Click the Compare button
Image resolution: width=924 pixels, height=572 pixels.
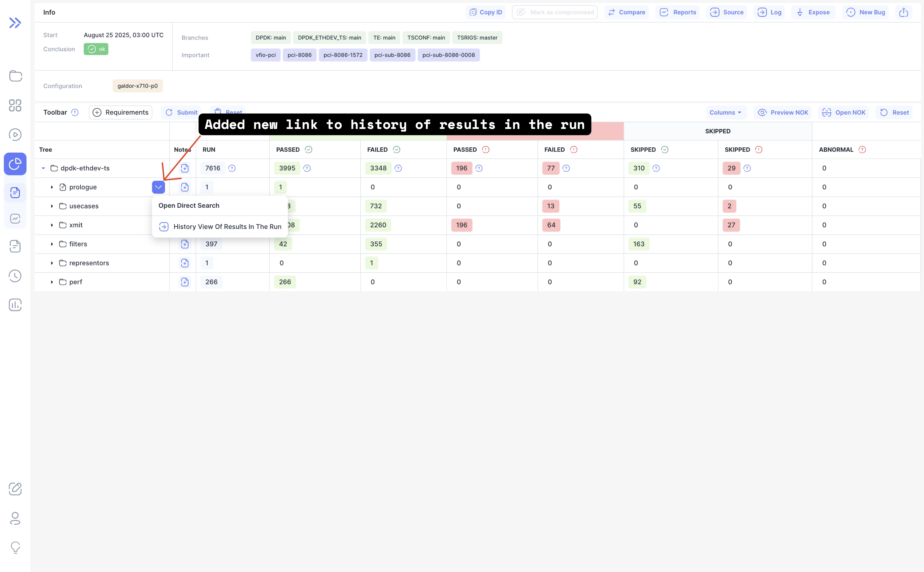pyautogui.click(x=626, y=12)
